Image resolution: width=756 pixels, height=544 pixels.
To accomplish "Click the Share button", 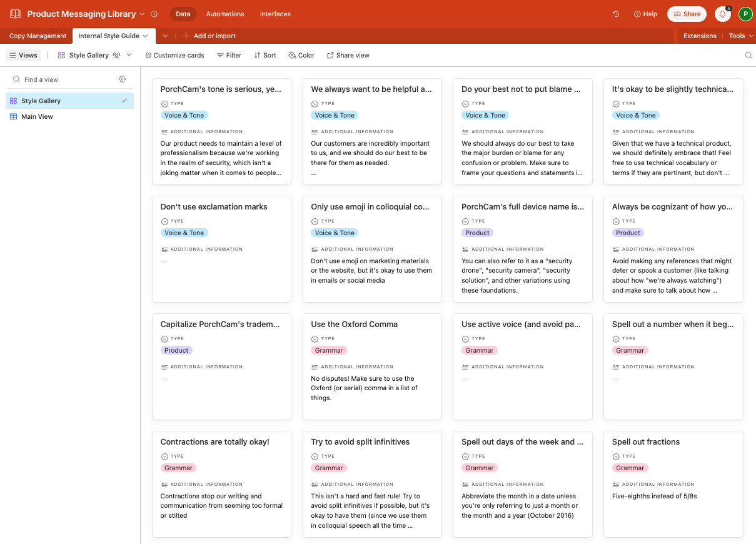I will coord(687,14).
